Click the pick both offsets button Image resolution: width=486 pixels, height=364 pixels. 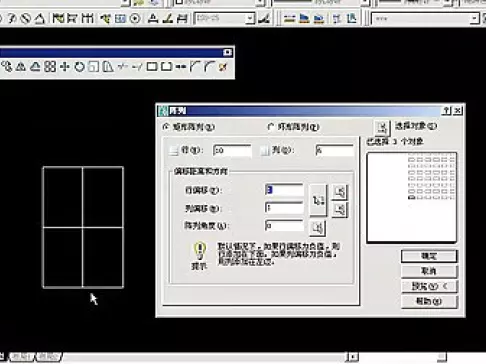[318, 200]
